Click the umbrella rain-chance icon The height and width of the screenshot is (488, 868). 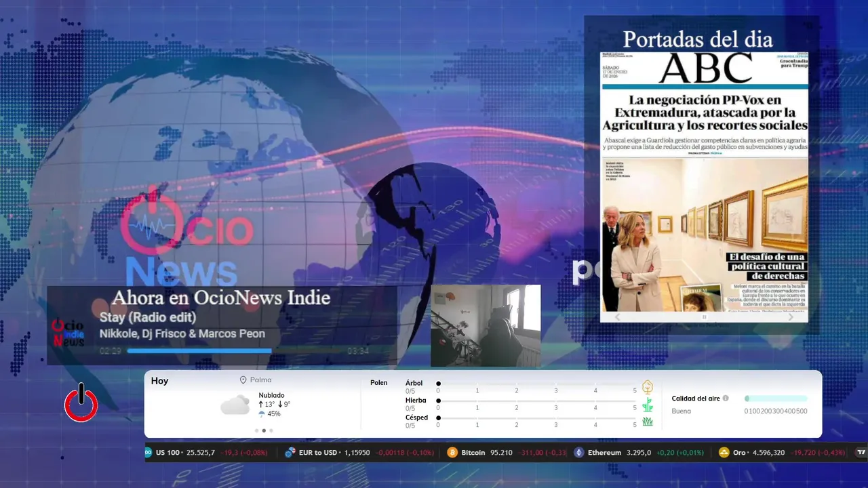click(262, 414)
